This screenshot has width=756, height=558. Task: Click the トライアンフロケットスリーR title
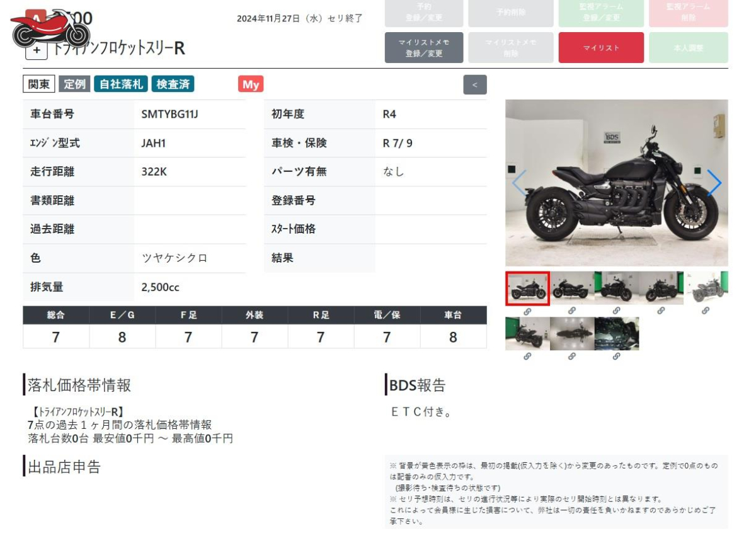(118, 48)
